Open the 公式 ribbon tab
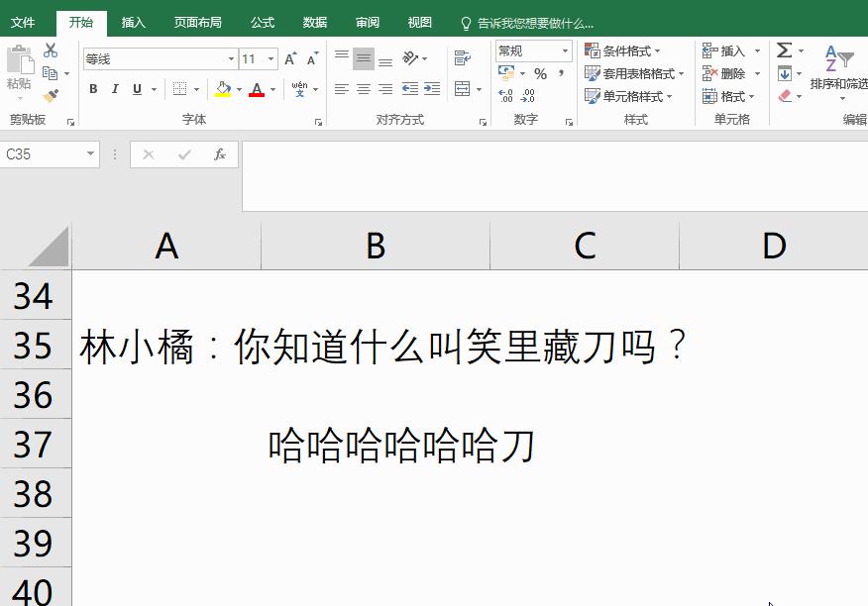868x606 pixels. (262, 21)
